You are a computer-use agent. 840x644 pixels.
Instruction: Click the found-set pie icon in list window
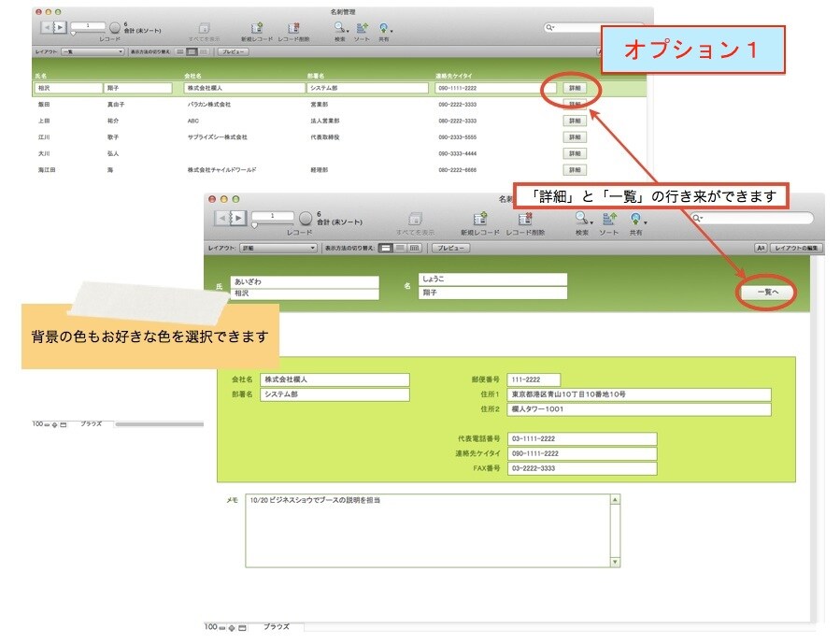tap(115, 27)
